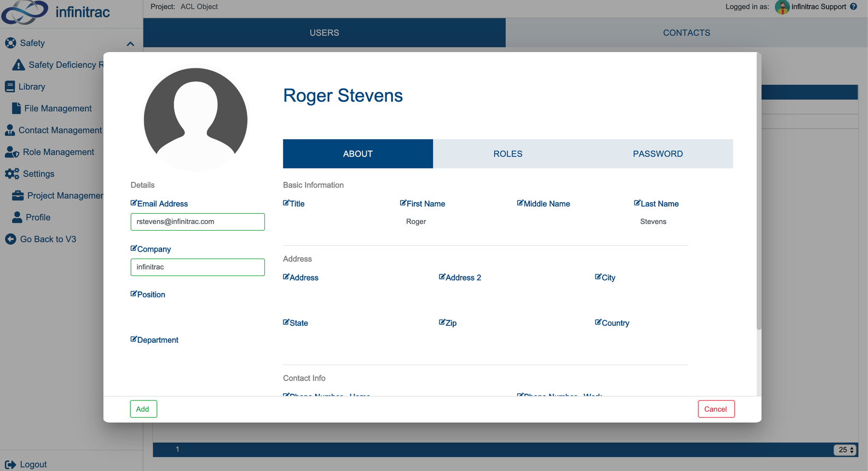Screen dimensions: 868x471
Task: Click the edit icon beside City
Action: [598, 277]
